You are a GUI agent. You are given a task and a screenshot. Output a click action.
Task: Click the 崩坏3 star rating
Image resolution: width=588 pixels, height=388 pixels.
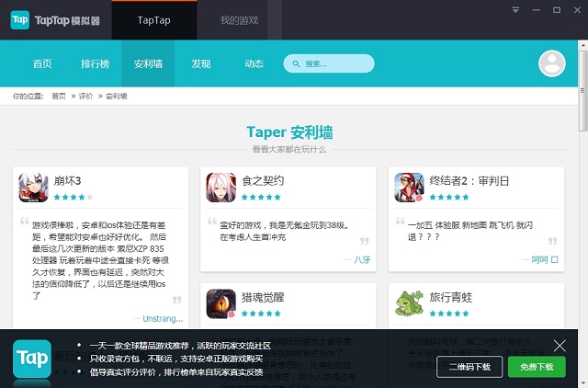click(x=73, y=197)
